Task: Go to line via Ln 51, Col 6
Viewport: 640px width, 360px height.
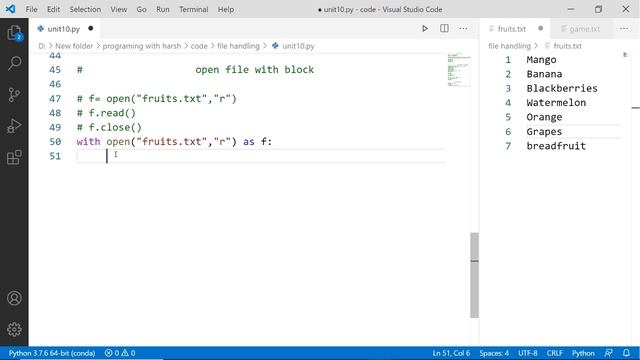Action: (x=451, y=353)
